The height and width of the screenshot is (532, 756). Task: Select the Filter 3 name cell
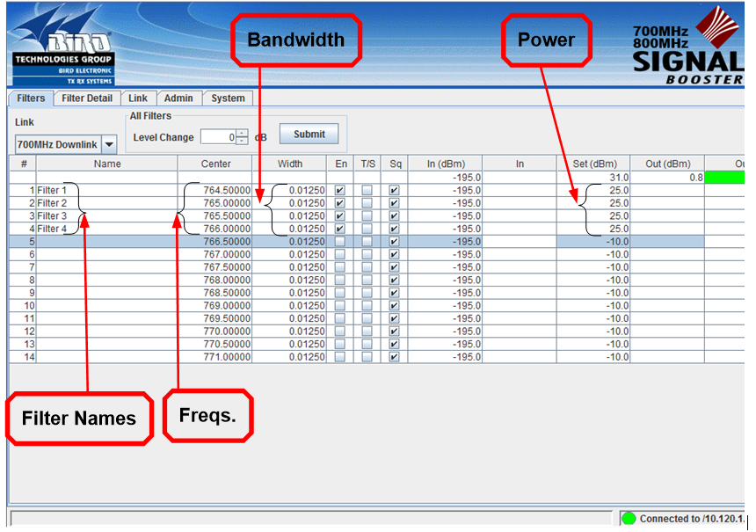coord(107,215)
